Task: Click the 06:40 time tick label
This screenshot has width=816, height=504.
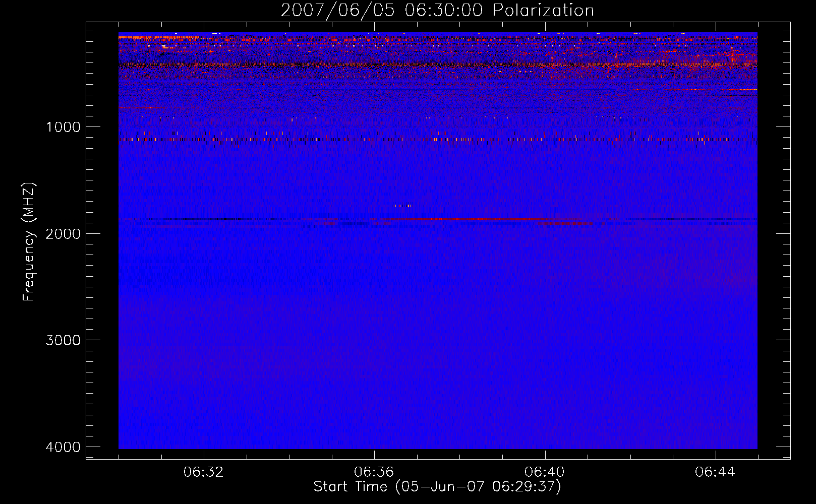Action: coord(545,472)
